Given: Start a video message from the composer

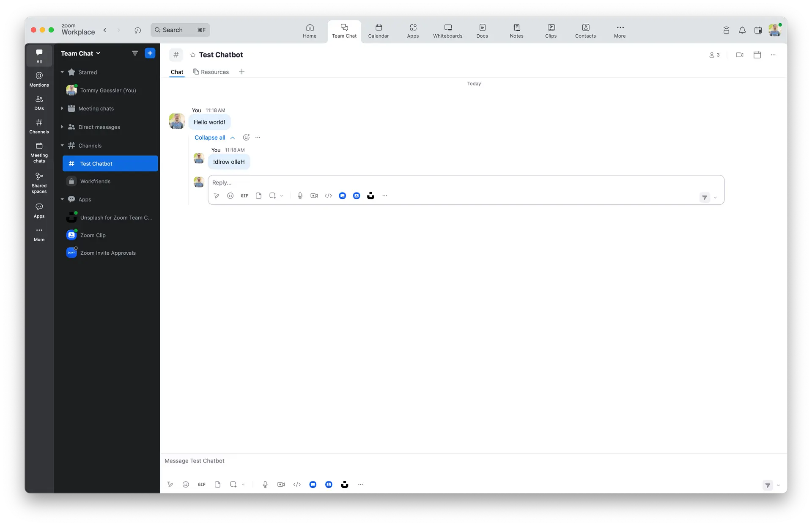Looking at the screenshot, I should coord(281,484).
